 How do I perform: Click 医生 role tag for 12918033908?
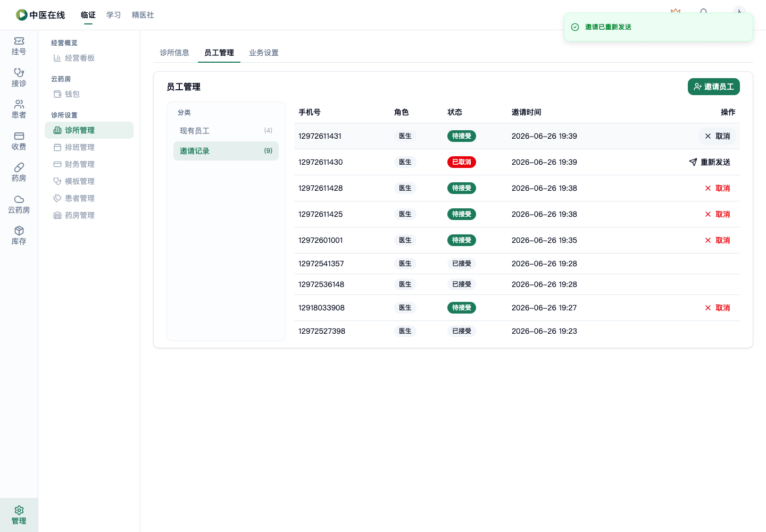405,308
